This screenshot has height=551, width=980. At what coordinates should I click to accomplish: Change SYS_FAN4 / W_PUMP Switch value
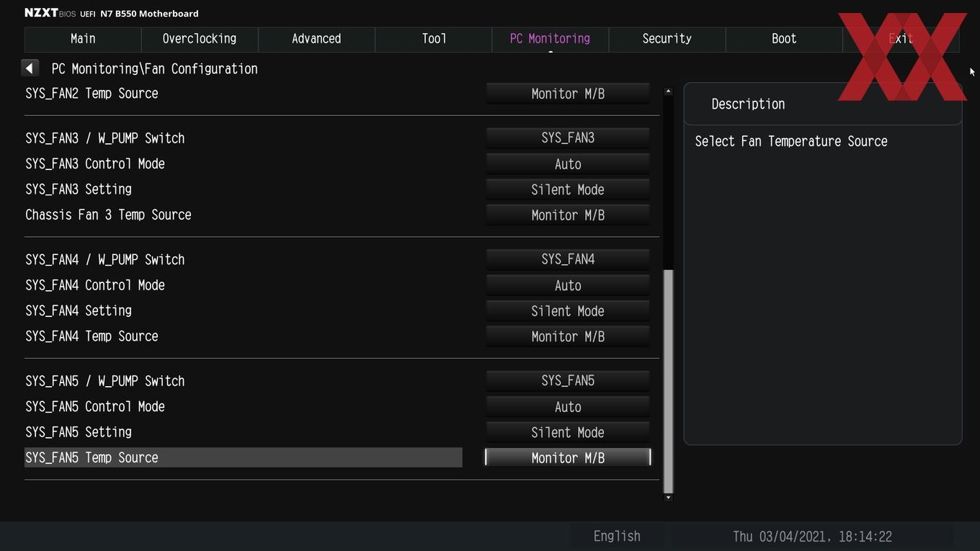(568, 259)
